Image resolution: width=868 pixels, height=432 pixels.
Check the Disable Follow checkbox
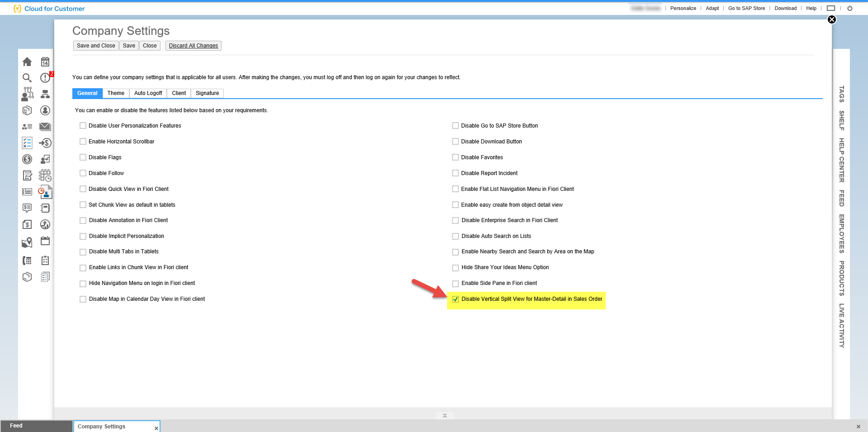coord(83,173)
